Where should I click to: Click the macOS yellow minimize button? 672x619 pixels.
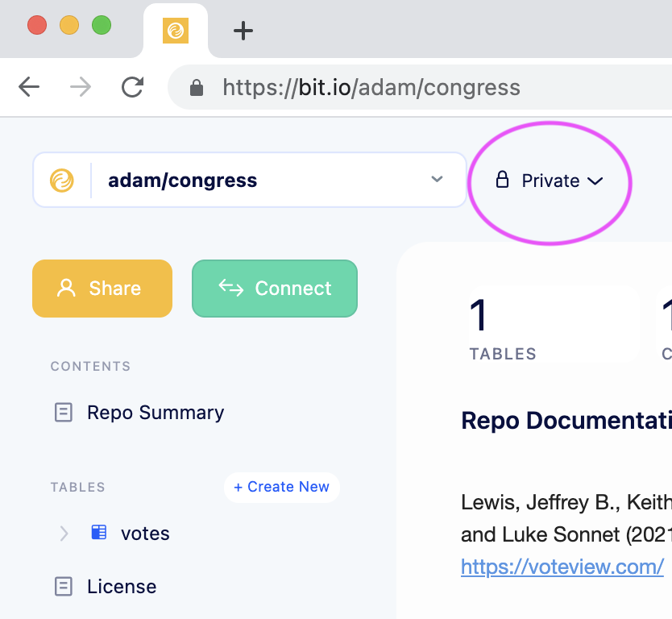click(69, 25)
